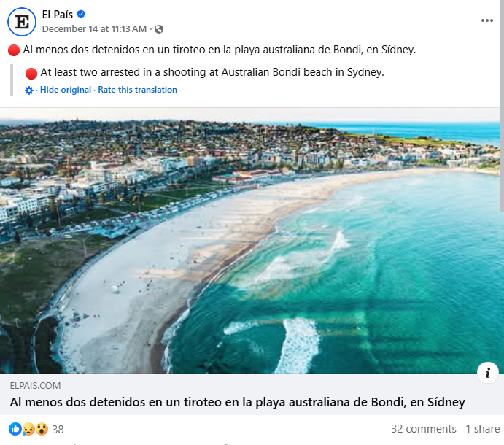The image size is (504, 445).
Task: Click the translated English post text
Action: [x=212, y=72]
